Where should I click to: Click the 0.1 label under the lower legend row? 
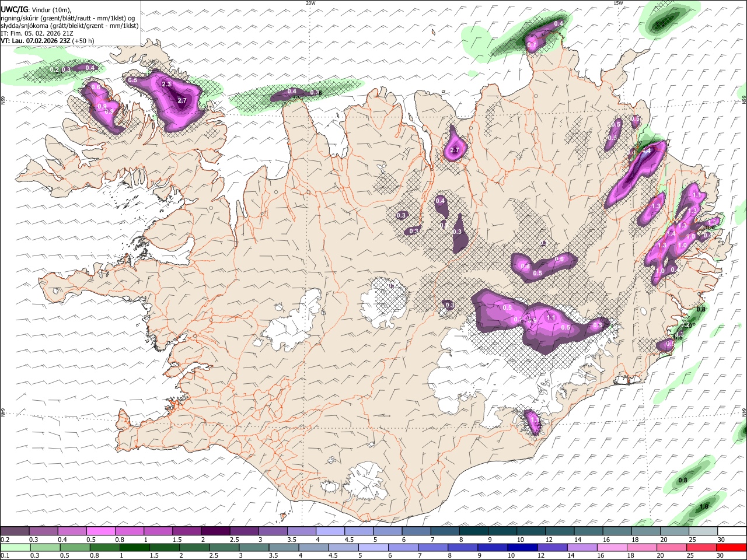[5, 555]
